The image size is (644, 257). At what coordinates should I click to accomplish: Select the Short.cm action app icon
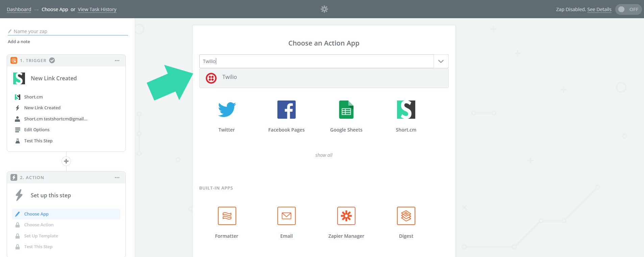tap(406, 110)
